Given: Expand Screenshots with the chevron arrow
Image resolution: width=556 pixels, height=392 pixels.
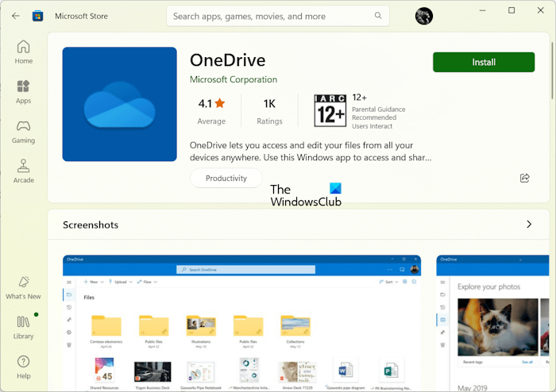Looking at the screenshot, I should pyautogui.click(x=529, y=224).
